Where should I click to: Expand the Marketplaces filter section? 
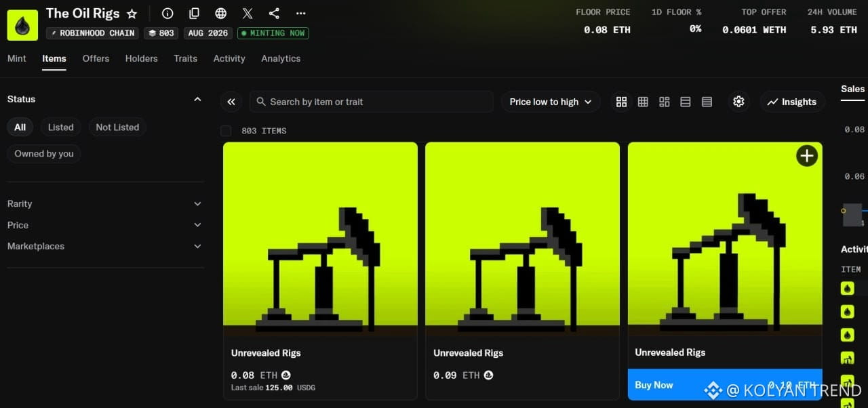105,246
